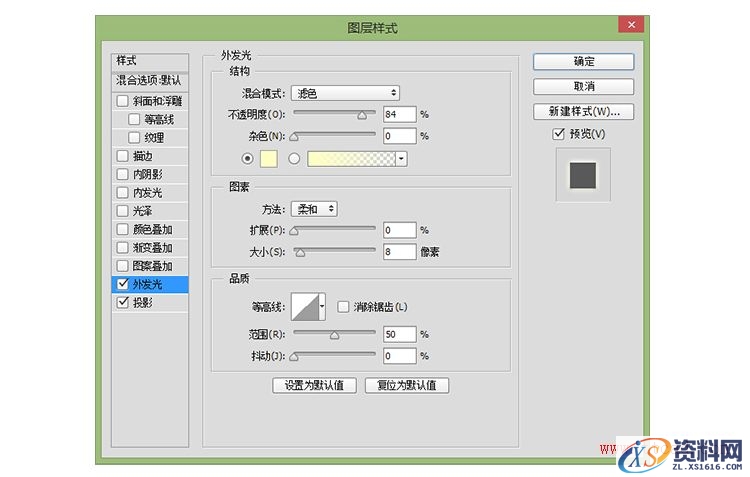Click the 抖动 slider handle
750x477 pixels.
pyautogui.click(x=294, y=357)
